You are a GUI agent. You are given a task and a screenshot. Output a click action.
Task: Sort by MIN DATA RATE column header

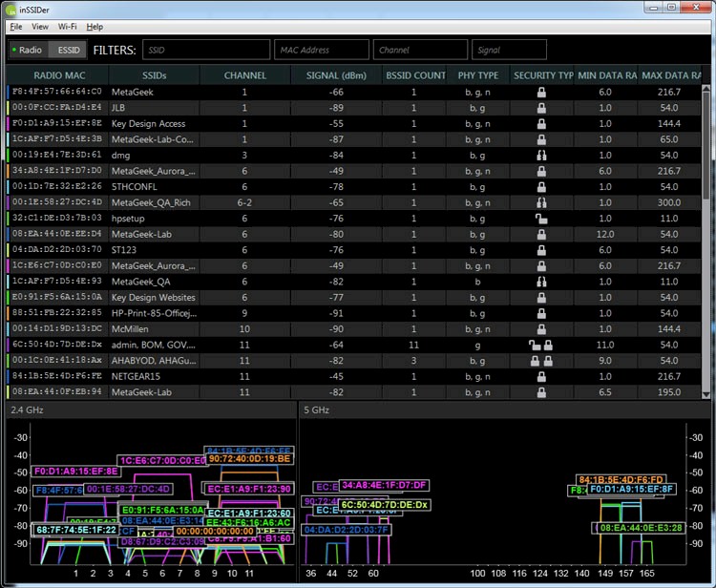point(606,75)
